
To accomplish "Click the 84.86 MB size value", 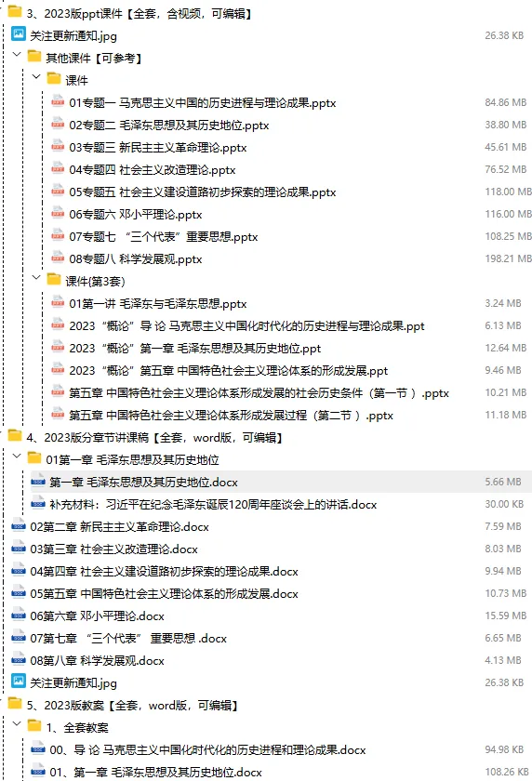I will (x=506, y=102).
